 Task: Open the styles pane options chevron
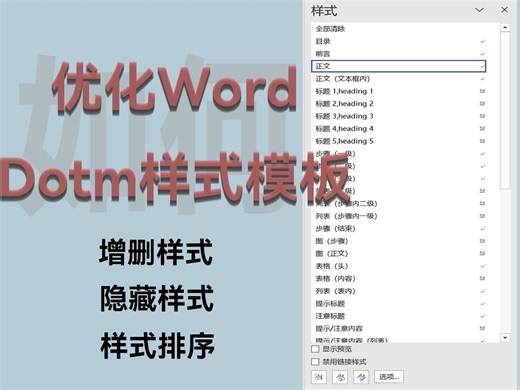[479, 10]
